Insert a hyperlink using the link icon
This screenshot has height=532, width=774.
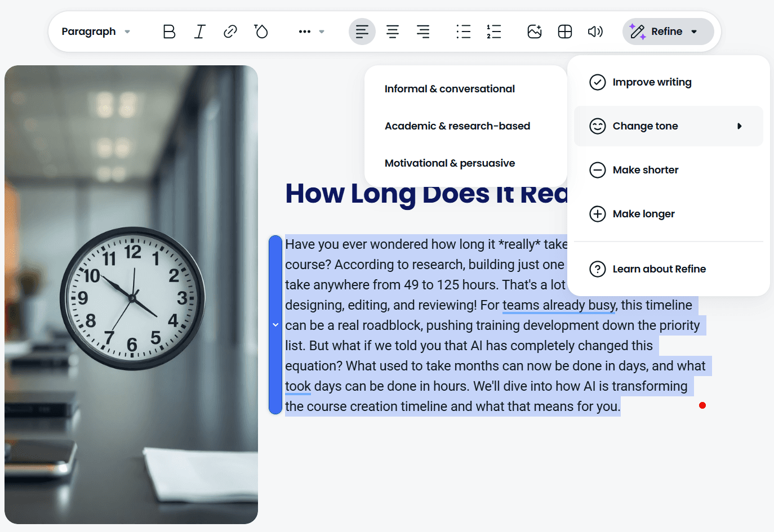[x=230, y=32]
